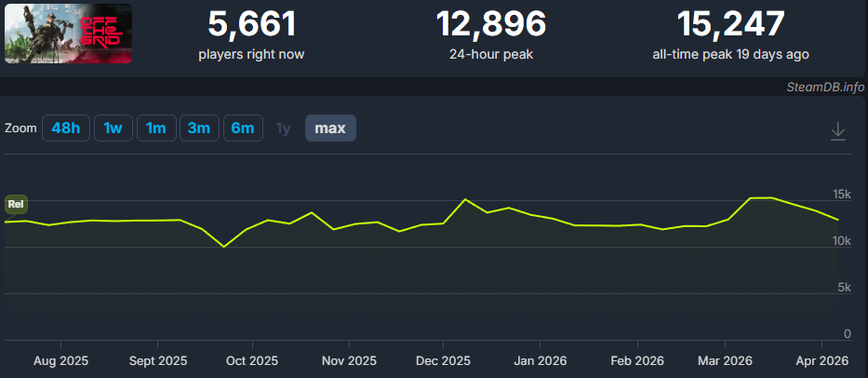Click the greyed-out 1y zoom option
This screenshot has height=378, width=868.
click(283, 128)
